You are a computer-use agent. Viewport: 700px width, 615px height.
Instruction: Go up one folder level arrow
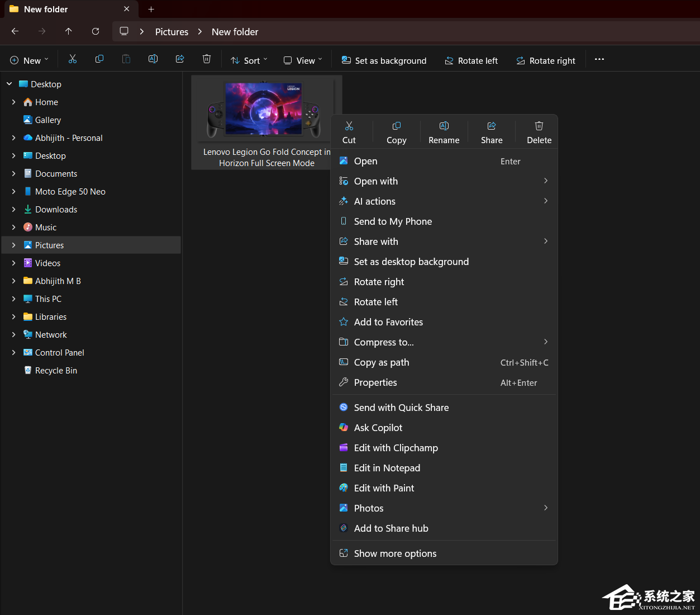pos(69,31)
